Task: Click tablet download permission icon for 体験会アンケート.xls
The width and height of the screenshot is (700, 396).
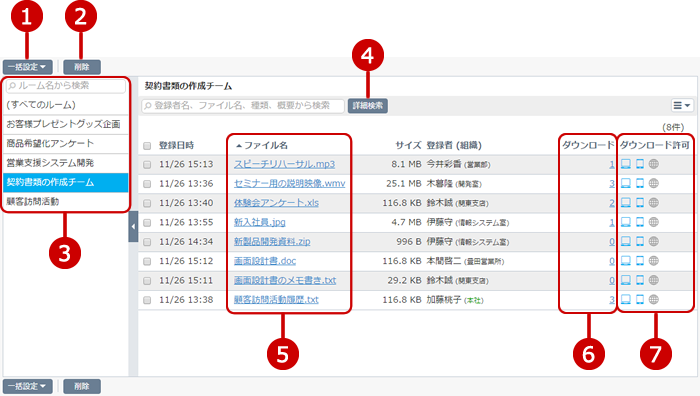Action: click(640, 203)
